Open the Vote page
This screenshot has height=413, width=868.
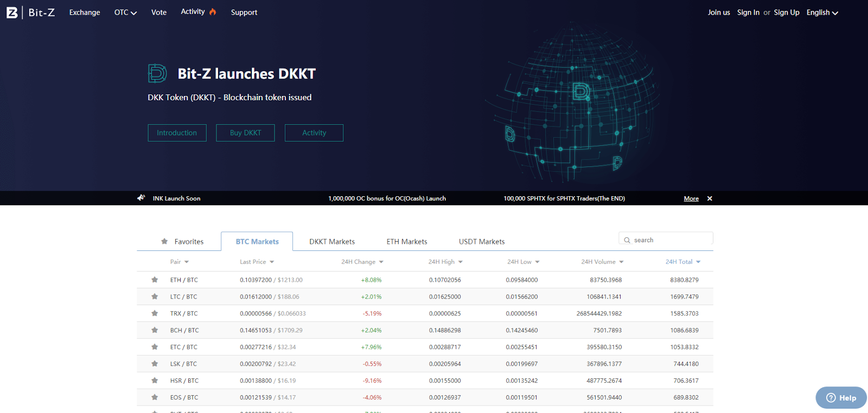[159, 12]
